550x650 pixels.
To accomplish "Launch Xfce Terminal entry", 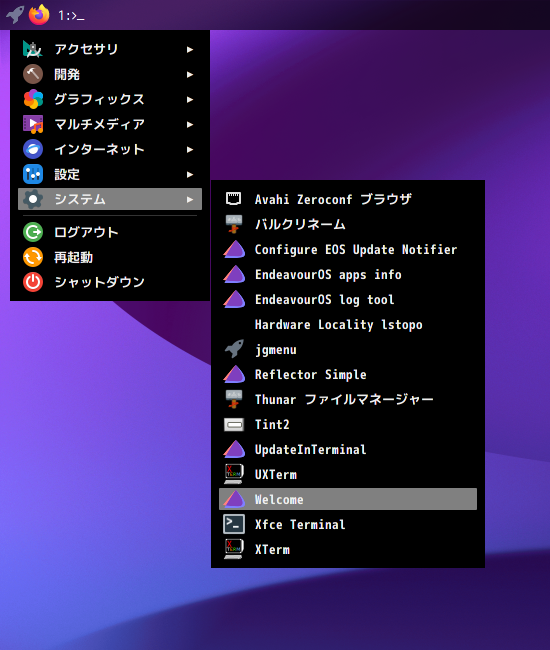I will pyautogui.click(x=348, y=524).
